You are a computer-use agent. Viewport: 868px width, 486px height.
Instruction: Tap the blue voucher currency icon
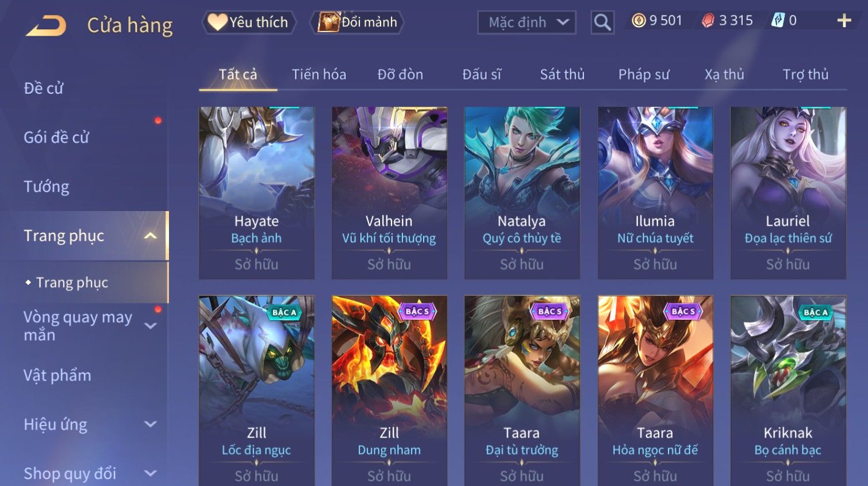778,21
